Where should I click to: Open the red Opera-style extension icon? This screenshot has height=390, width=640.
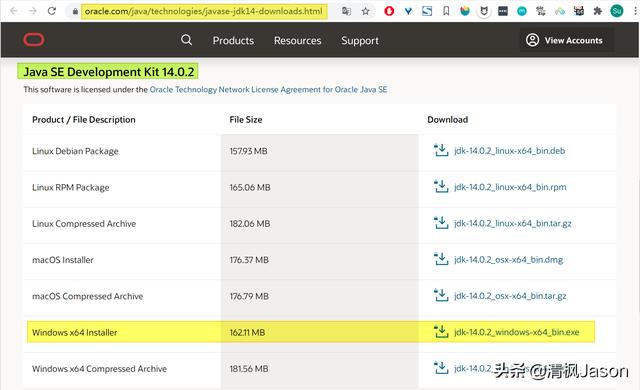pos(389,11)
